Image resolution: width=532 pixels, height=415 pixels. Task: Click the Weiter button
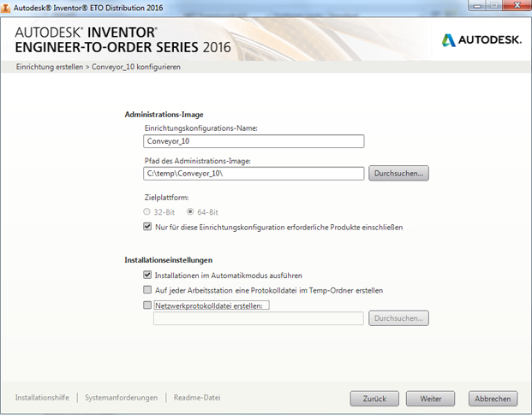[x=431, y=399]
